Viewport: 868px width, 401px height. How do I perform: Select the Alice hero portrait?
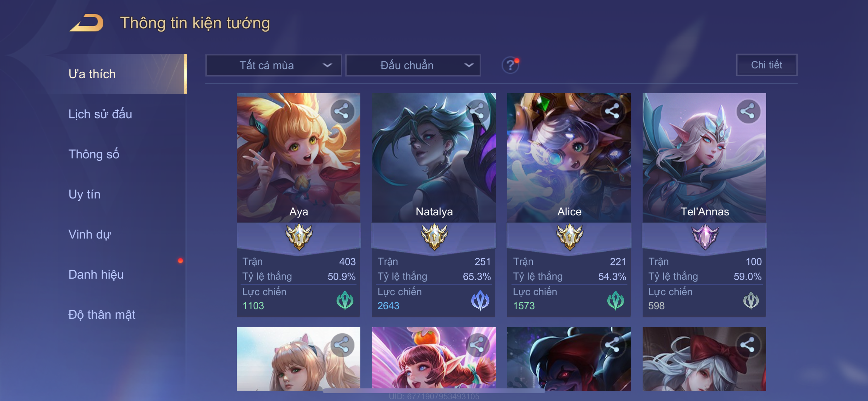[569, 158]
